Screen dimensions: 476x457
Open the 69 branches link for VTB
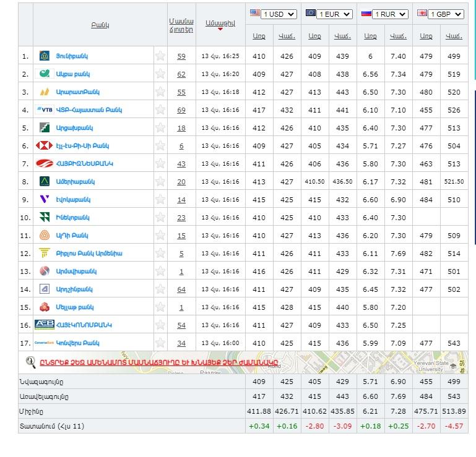[x=181, y=110]
